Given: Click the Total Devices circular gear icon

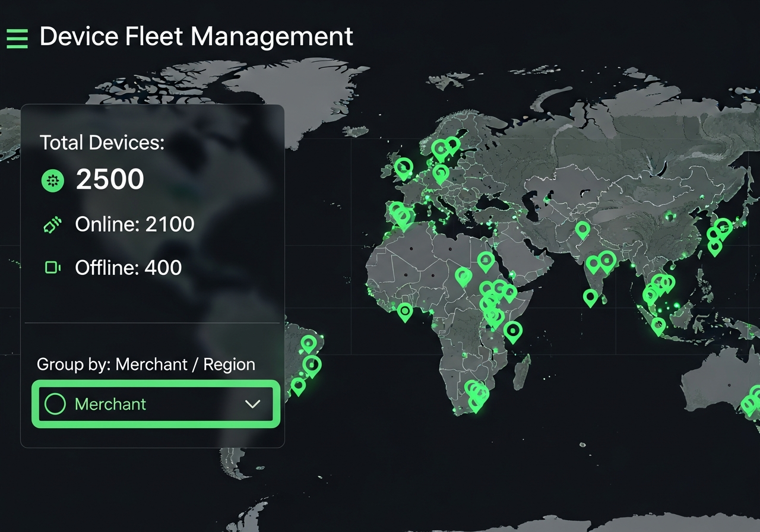Looking at the screenshot, I should [x=53, y=180].
